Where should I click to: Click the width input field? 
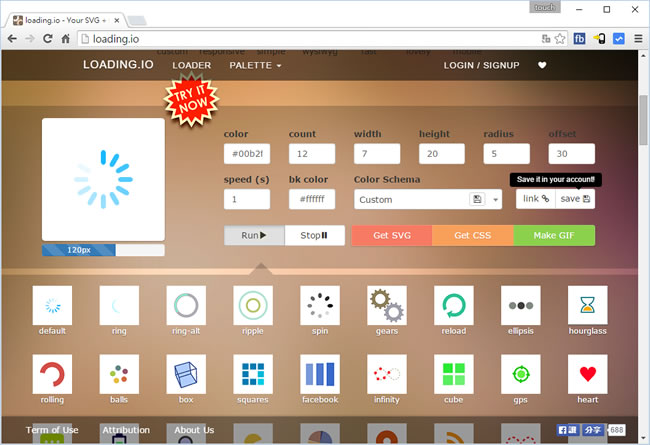377,154
